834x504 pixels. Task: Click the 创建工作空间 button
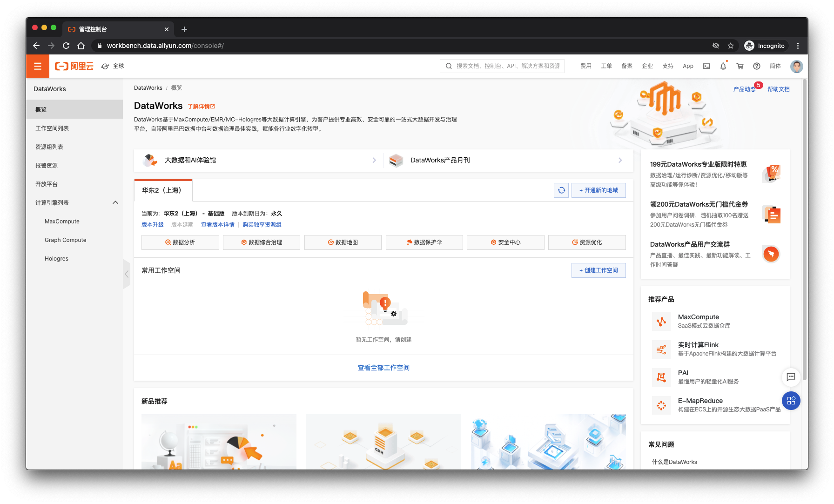point(599,270)
